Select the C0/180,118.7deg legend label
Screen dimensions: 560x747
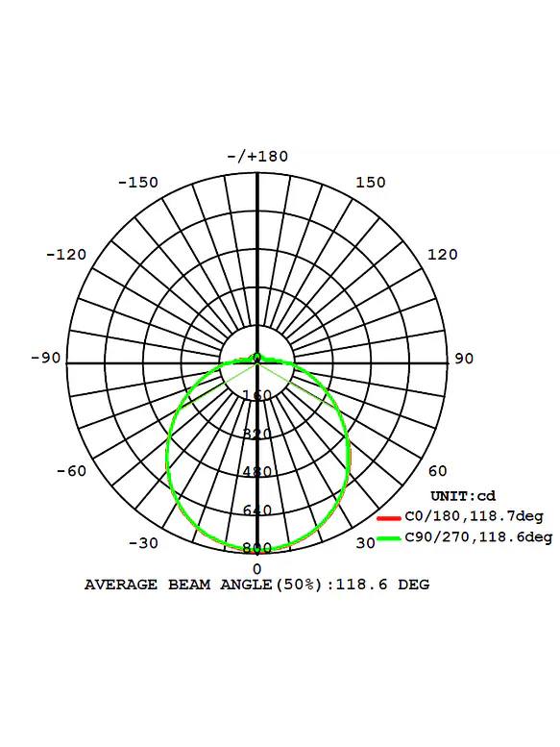474,516
